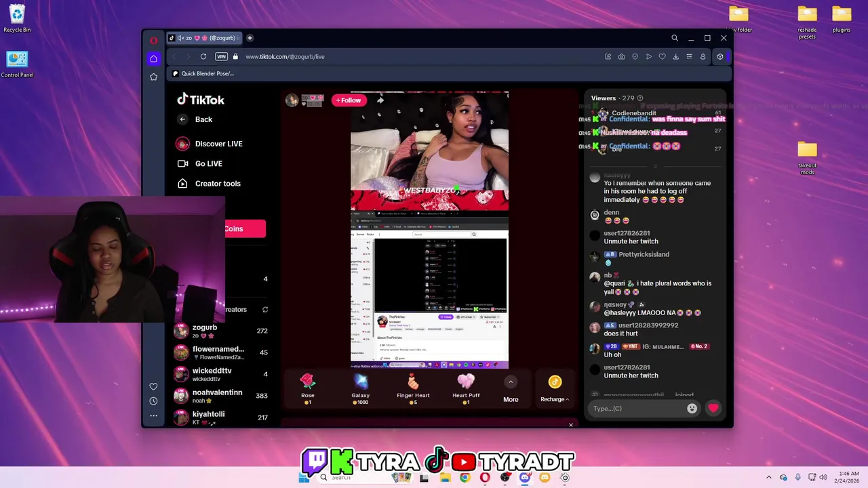Image resolution: width=868 pixels, height=488 pixels.
Task: Open wickedddttv live creator
Action: [221, 374]
